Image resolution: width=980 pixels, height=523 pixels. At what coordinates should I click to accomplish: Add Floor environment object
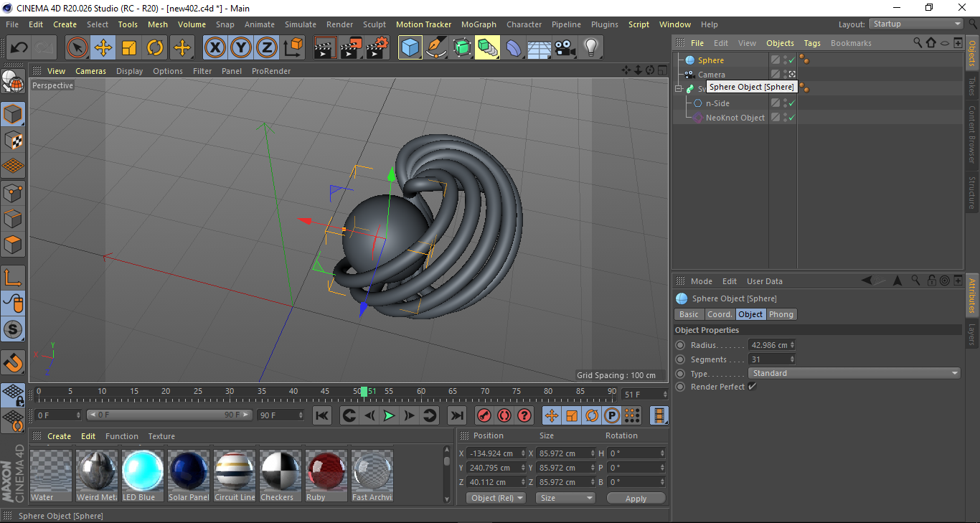(x=539, y=48)
